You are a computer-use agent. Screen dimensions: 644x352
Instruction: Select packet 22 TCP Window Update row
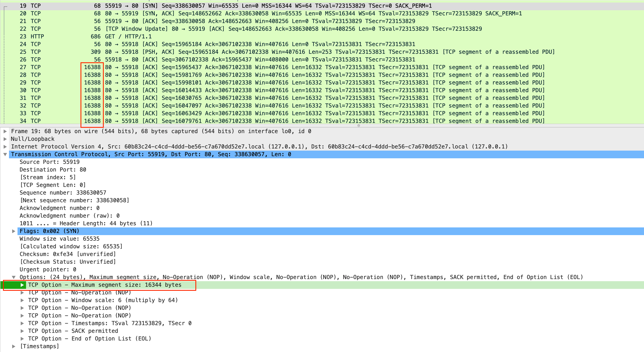pos(175,29)
